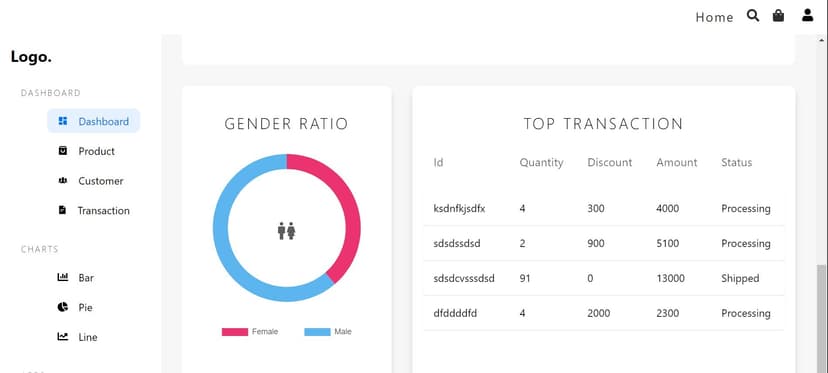Viewport: 828px width, 373px height.
Task: Click the Customer people icon
Action: point(63,181)
